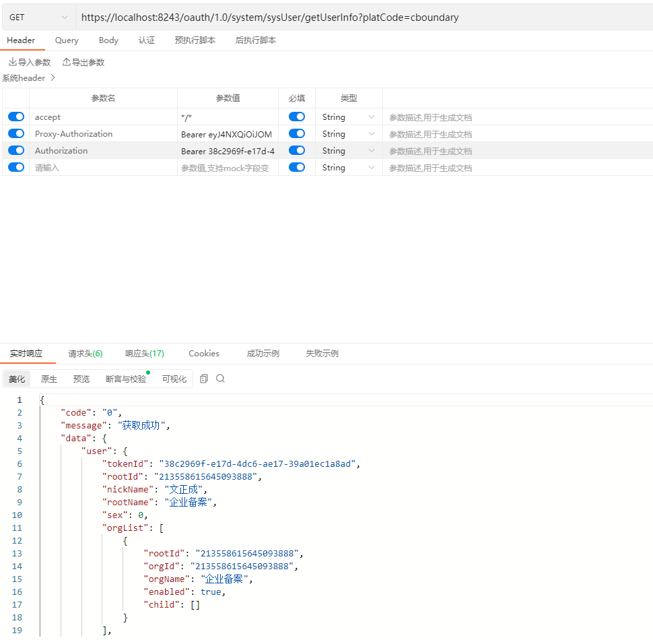Click the description field for Authorization row
This screenshot has height=644, width=653.
pyautogui.click(x=518, y=152)
